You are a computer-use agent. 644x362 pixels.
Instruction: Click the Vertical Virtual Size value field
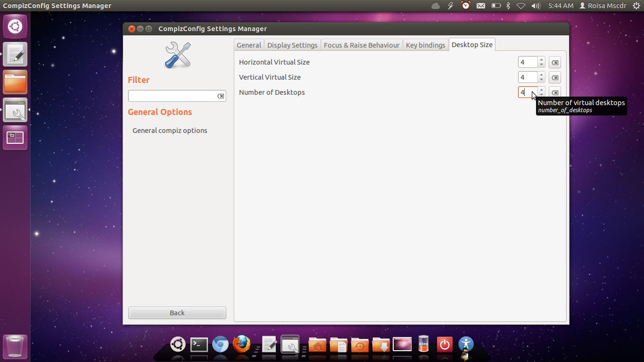pos(528,77)
